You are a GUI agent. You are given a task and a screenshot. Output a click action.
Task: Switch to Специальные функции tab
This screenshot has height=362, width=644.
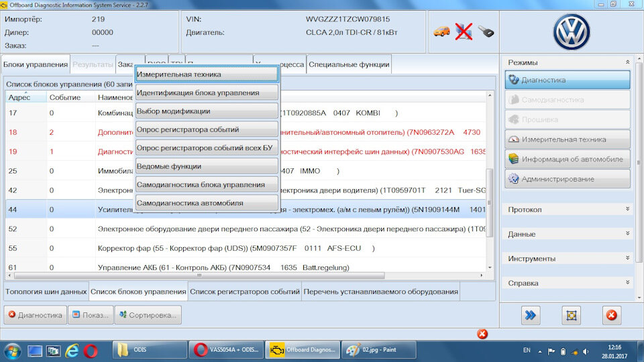pos(349,64)
